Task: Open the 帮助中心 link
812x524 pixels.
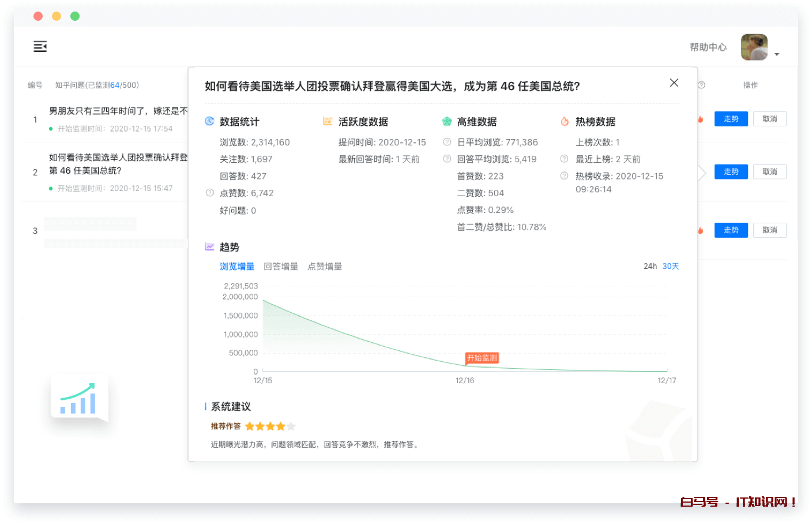Action: pyautogui.click(x=708, y=47)
